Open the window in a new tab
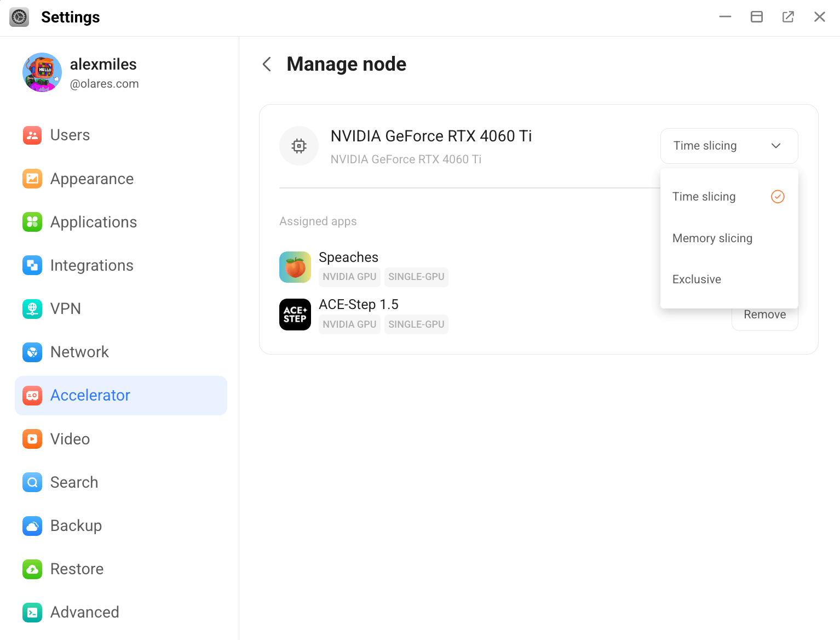The height and width of the screenshot is (640, 840). pos(788,17)
